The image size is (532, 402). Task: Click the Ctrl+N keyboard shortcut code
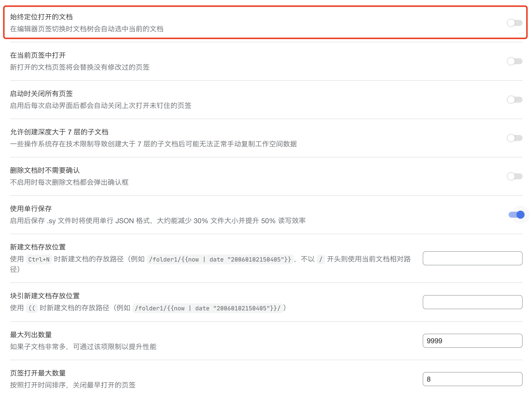[x=39, y=260]
